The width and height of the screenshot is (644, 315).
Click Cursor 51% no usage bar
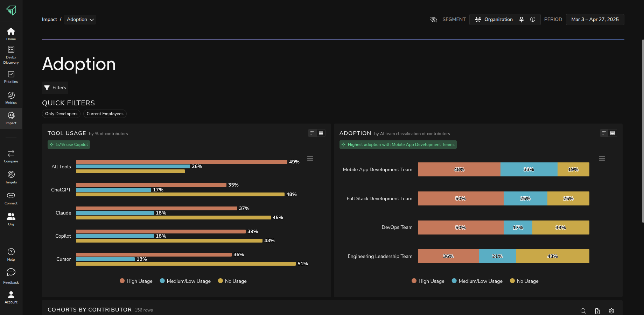(x=186, y=264)
